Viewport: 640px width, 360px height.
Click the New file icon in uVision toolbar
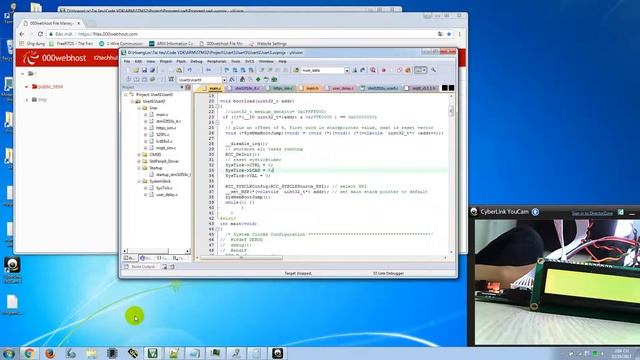(128, 70)
